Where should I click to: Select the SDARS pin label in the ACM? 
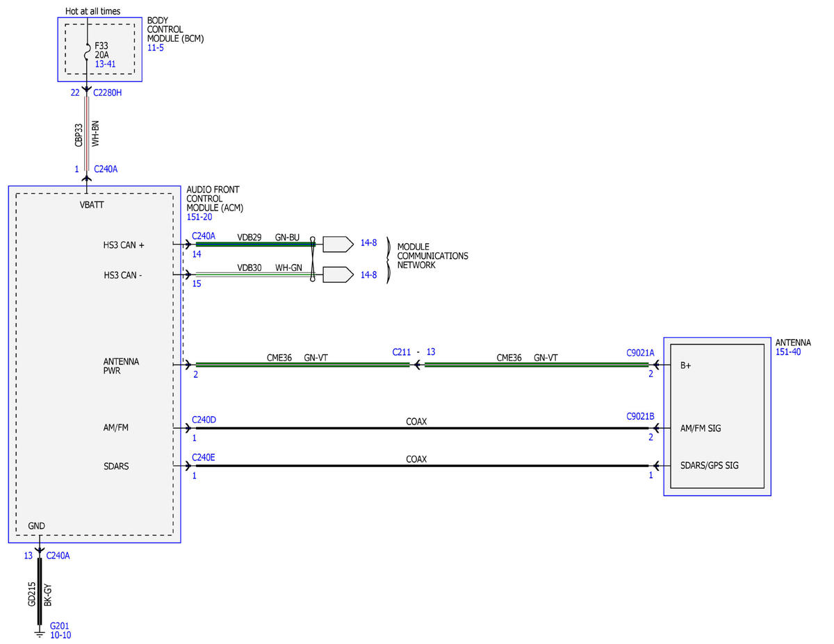[x=116, y=466]
